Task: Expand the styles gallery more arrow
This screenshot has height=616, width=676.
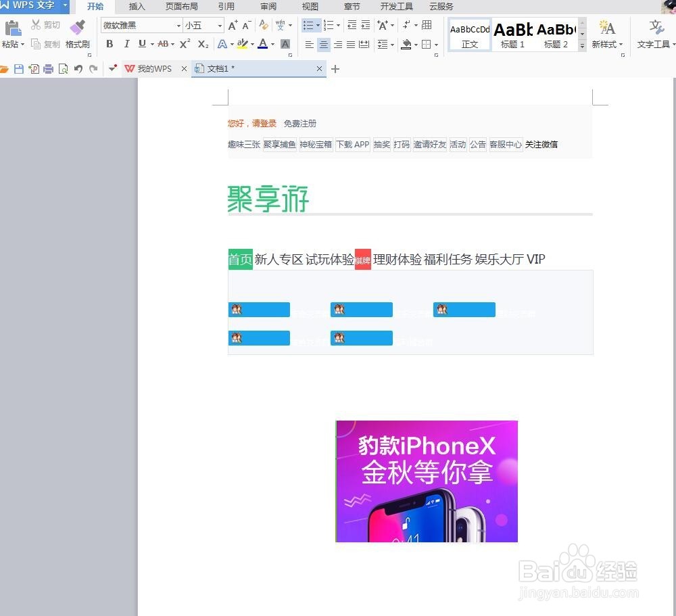Action: tap(582, 45)
